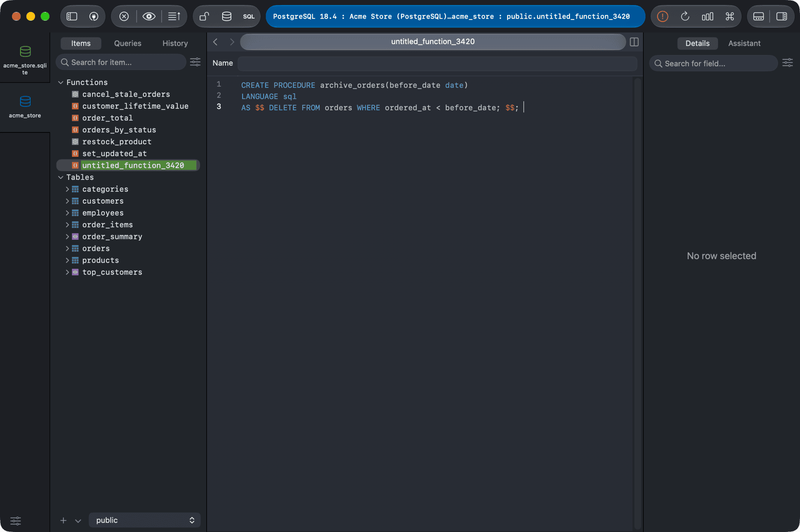
Task: Click the connection path breadcrumb bar
Action: point(455,16)
